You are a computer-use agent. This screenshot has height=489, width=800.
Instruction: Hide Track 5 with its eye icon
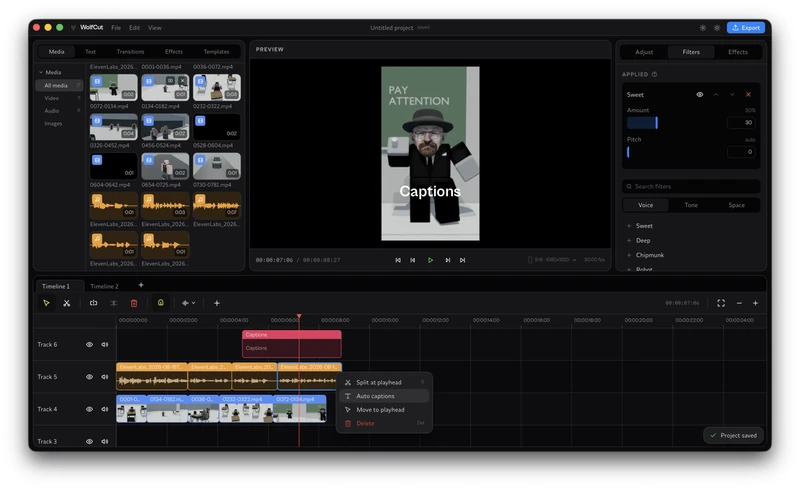pyautogui.click(x=89, y=377)
